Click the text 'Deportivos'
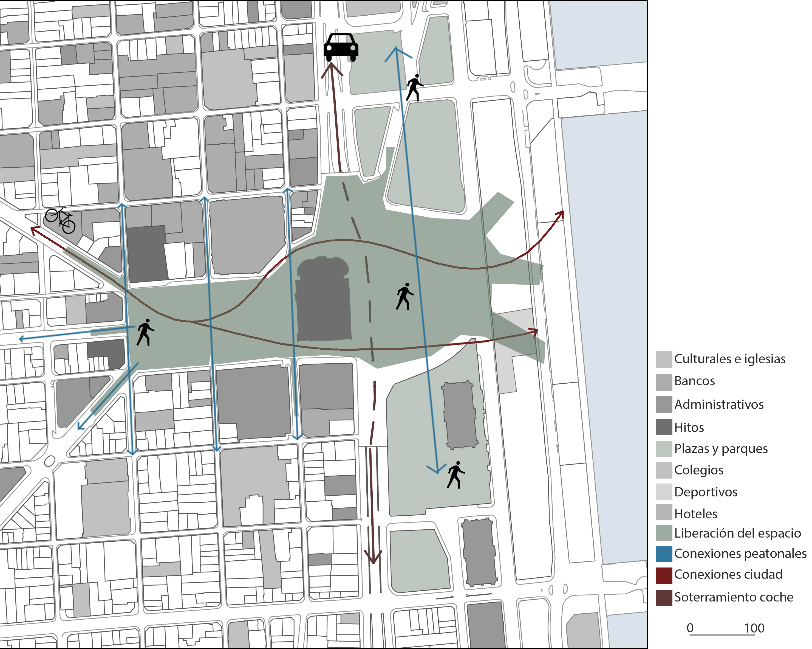 [705, 492]
